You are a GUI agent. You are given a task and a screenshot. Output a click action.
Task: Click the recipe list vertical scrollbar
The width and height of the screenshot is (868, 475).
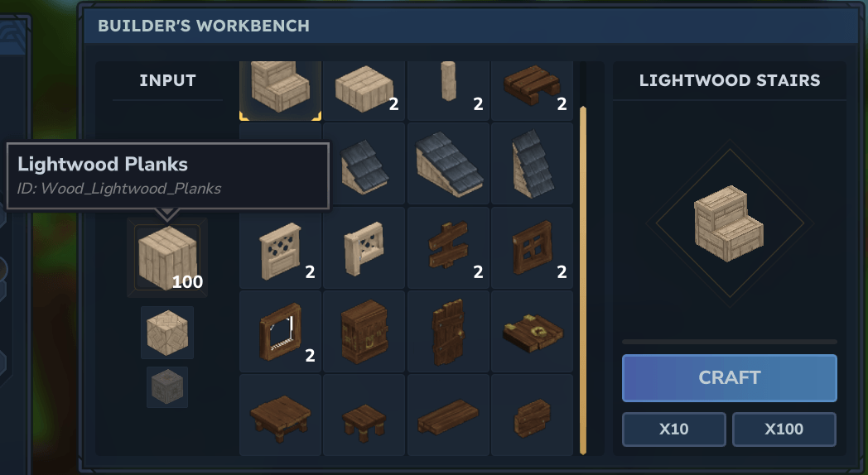[x=582, y=281]
